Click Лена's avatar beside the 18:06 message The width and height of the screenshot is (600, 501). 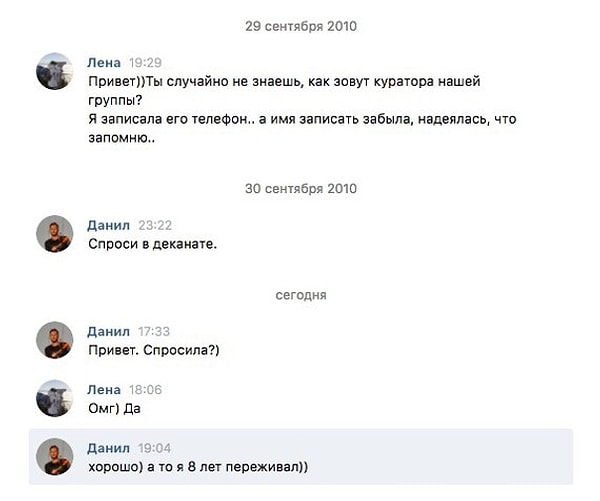click(x=54, y=398)
